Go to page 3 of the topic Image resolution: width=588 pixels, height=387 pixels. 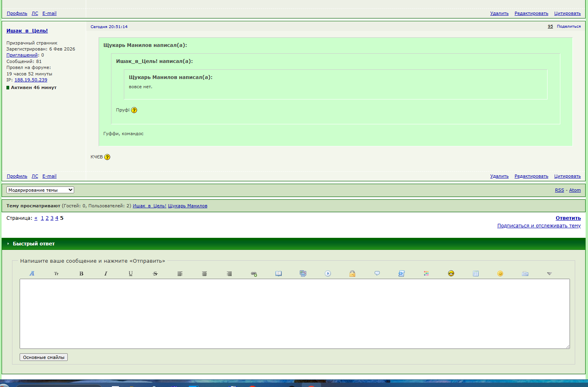click(52, 218)
